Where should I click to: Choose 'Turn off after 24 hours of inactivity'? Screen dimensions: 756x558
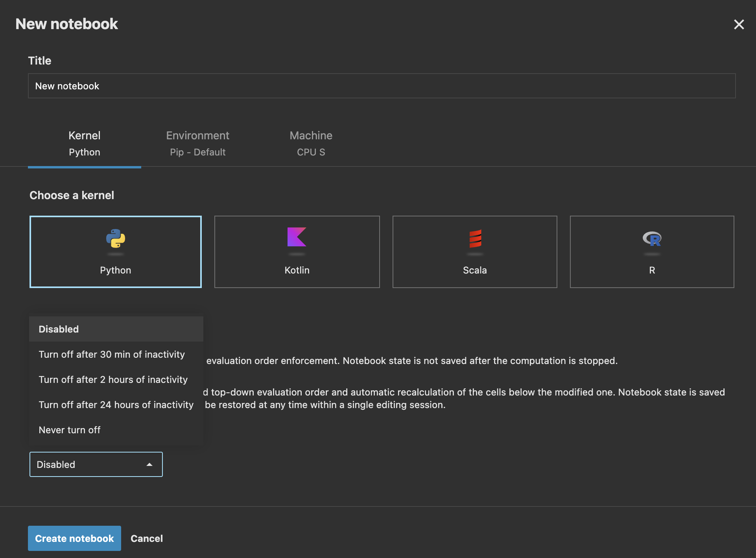tap(116, 405)
